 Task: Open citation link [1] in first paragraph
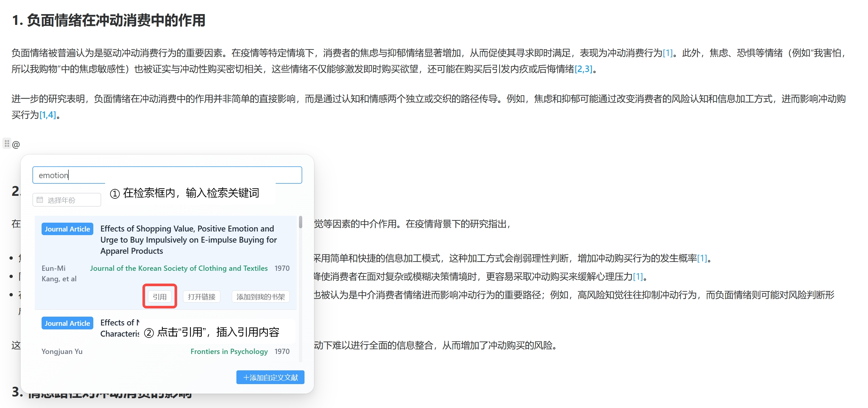coord(668,53)
